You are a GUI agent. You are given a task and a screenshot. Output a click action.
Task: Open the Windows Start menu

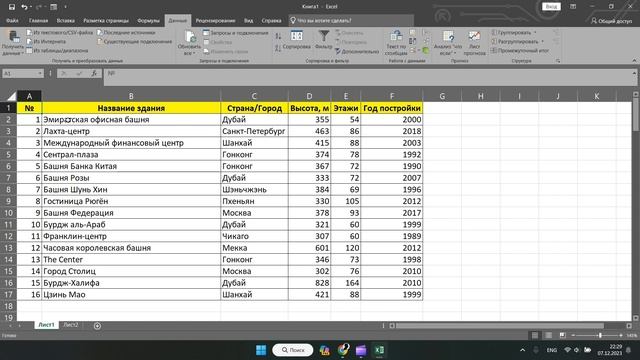[x=261, y=350]
